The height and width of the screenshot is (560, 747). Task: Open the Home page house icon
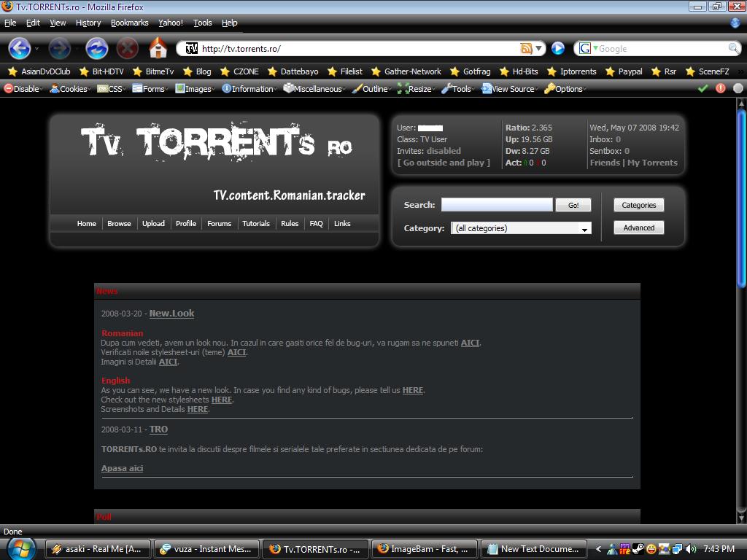[x=158, y=47]
